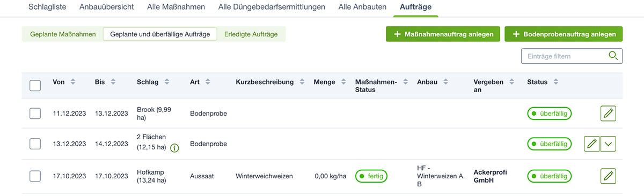Edit the Hofkamp Aussaat order
Image resolution: width=644 pixels, height=196 pixels.
pos(608,176)
